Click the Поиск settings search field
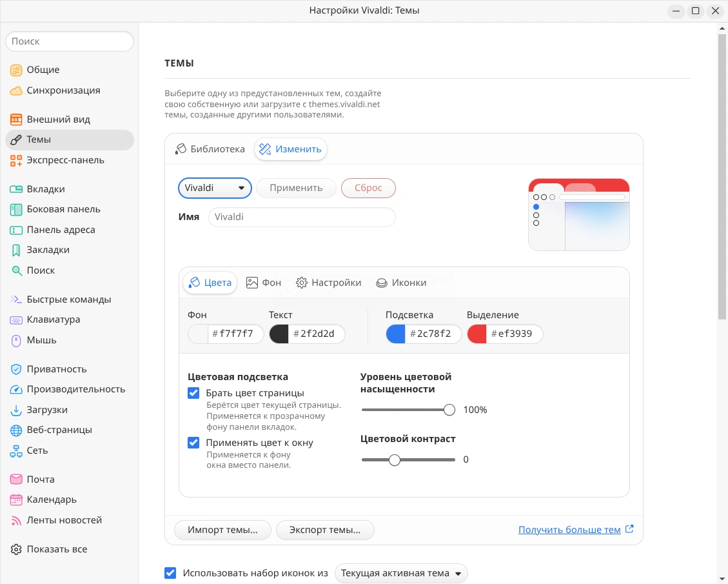The width and height of the screenshot is (728, 584). point(70,41)
